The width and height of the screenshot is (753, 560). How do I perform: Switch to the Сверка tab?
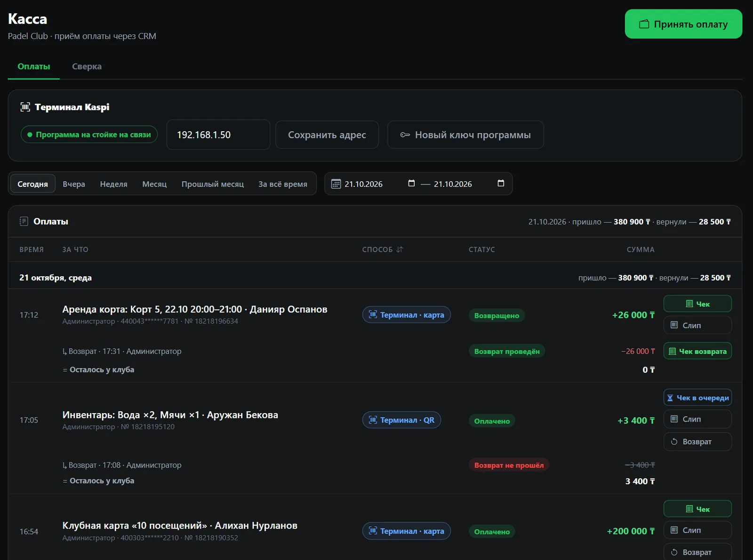pyautogui.click(x=87, y=66)
